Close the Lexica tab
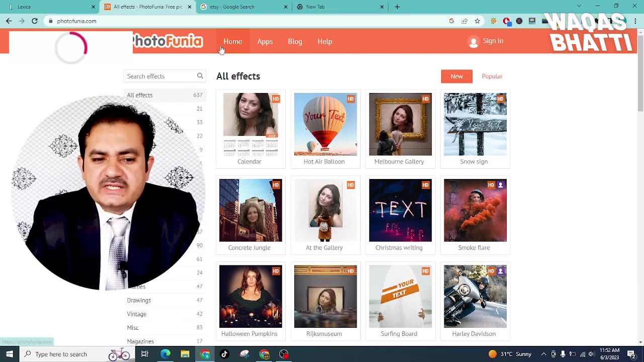This screenshot has height=362, width=644. coord(93,7)
